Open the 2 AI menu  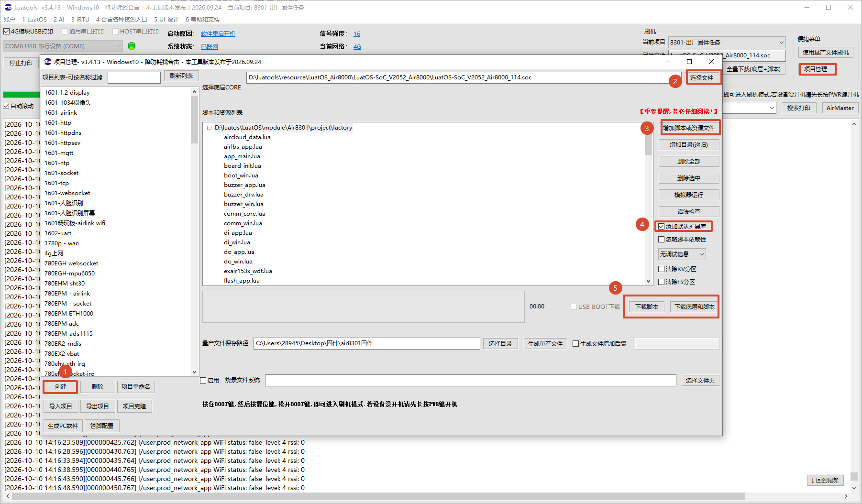59,20
